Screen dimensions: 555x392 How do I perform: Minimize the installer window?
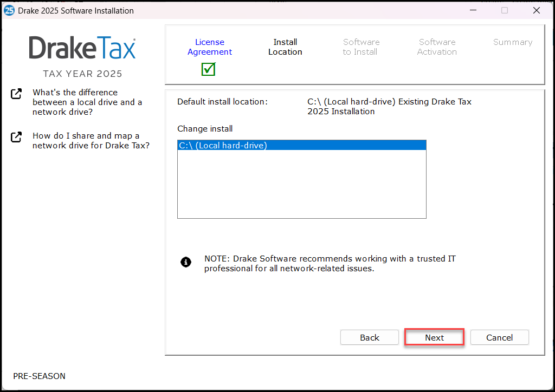point(473,10)
